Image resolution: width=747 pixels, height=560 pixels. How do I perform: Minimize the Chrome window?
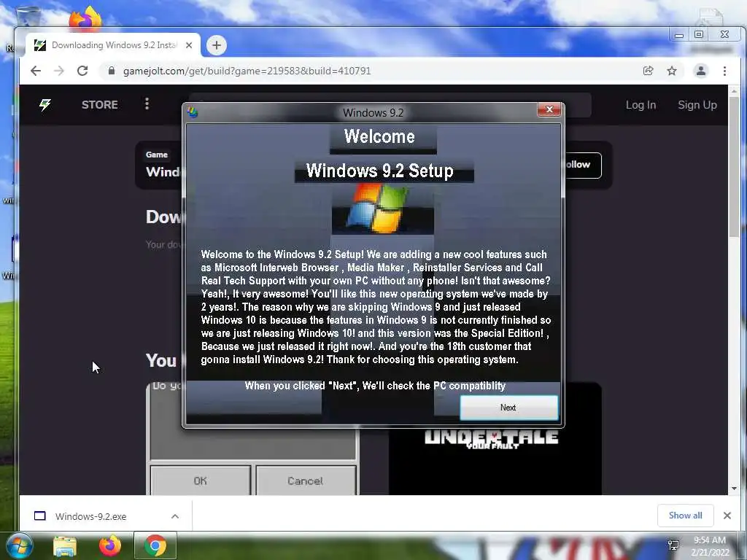[679, 35]
